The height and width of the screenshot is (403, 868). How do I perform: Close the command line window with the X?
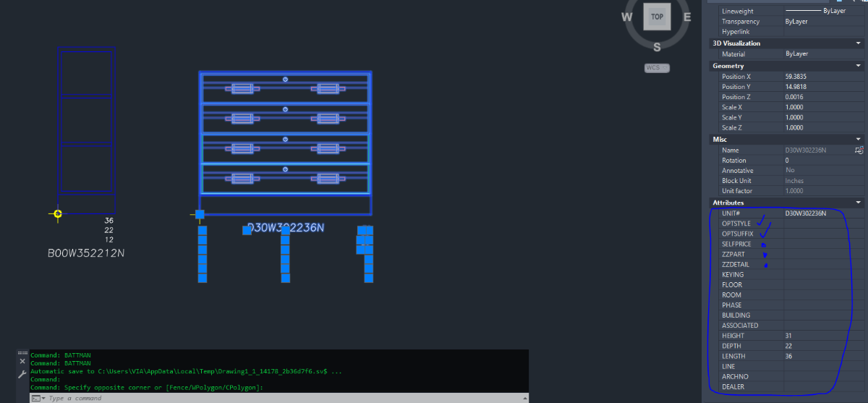coord(22,360)
